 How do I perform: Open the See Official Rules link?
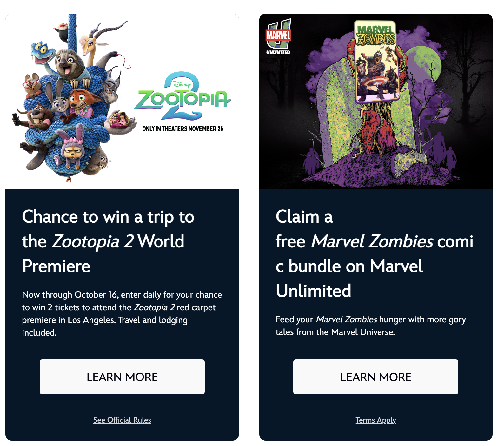point(122,420)
